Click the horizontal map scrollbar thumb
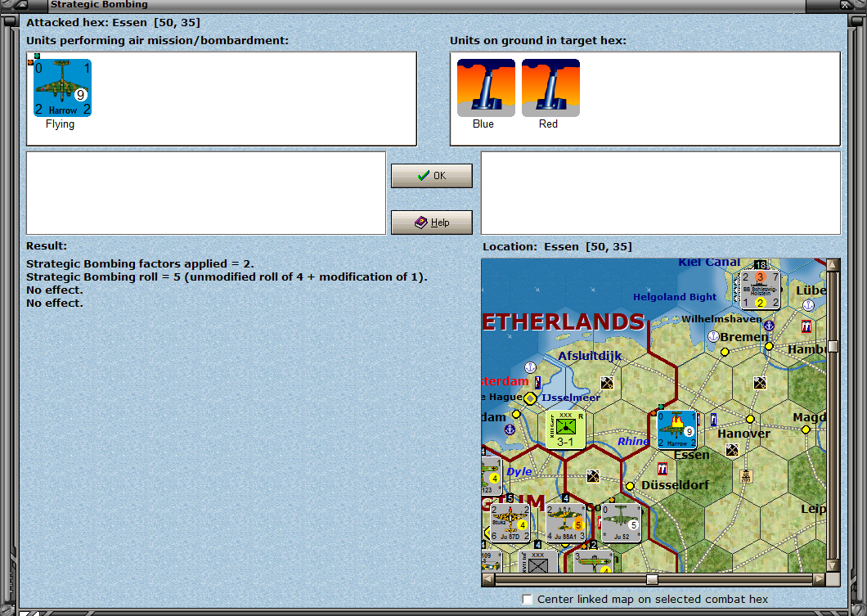The width and height of the screenshot is (867, 616). pos(652,579)
